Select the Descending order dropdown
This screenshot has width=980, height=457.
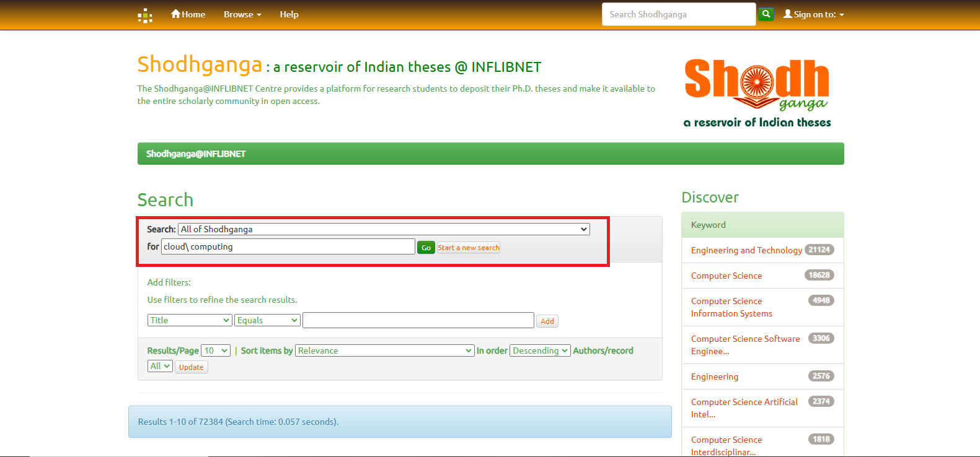point(539,350)
